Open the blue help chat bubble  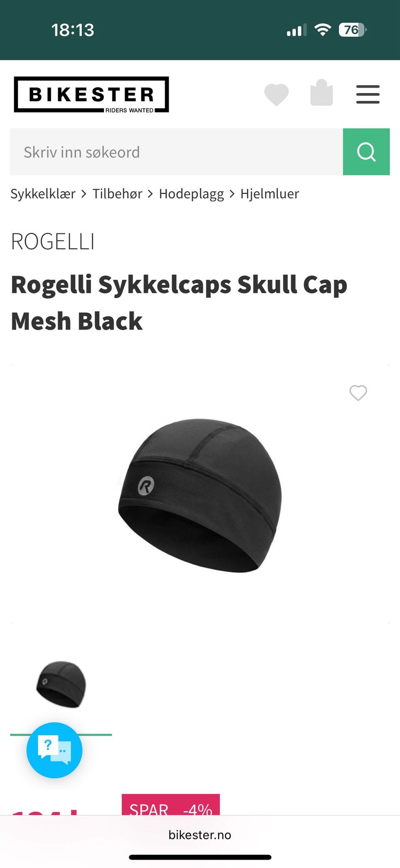54,750
